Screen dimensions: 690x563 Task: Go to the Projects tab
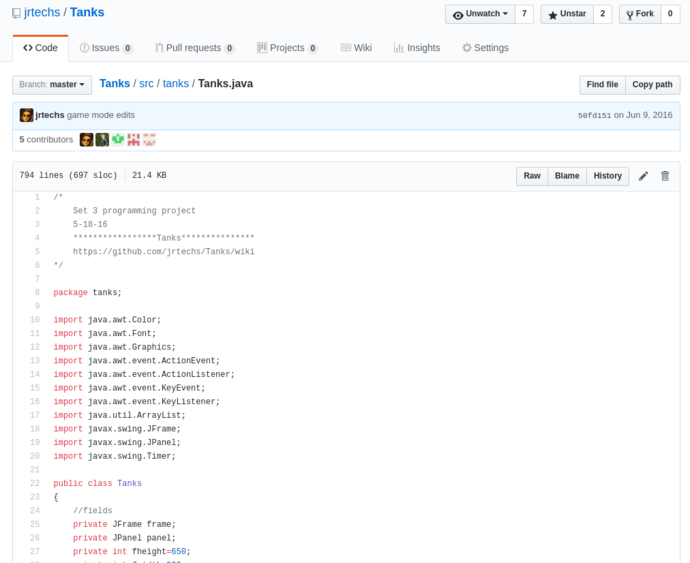[286, 48]
